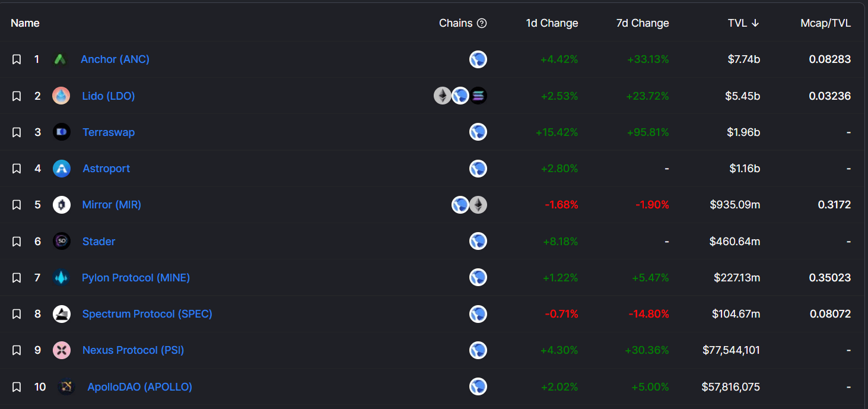Click the Ethereum chain icon in Lido row
The width and height of the screenshot is (868, 409).
click(443, 96)
